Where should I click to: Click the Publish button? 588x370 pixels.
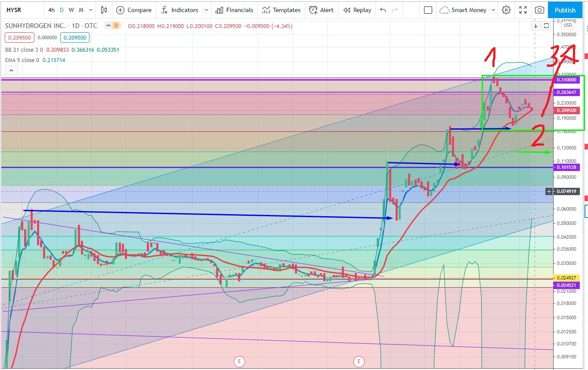pos(565,10)
